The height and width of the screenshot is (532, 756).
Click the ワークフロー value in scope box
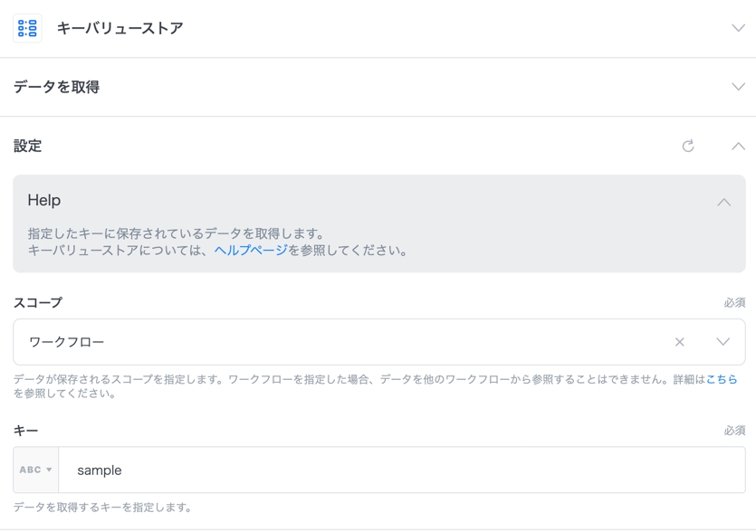point(67,342)
